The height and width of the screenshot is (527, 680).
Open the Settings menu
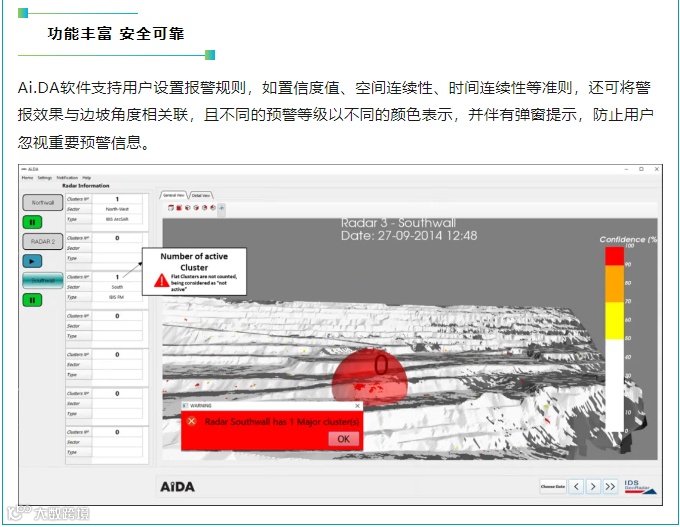click(45, 177)
